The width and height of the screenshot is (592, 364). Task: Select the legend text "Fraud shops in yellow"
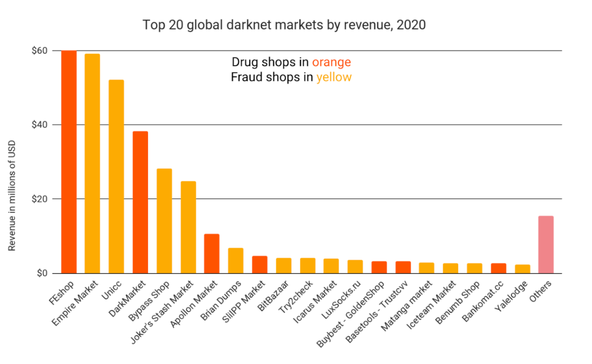(x=291, y=77)
